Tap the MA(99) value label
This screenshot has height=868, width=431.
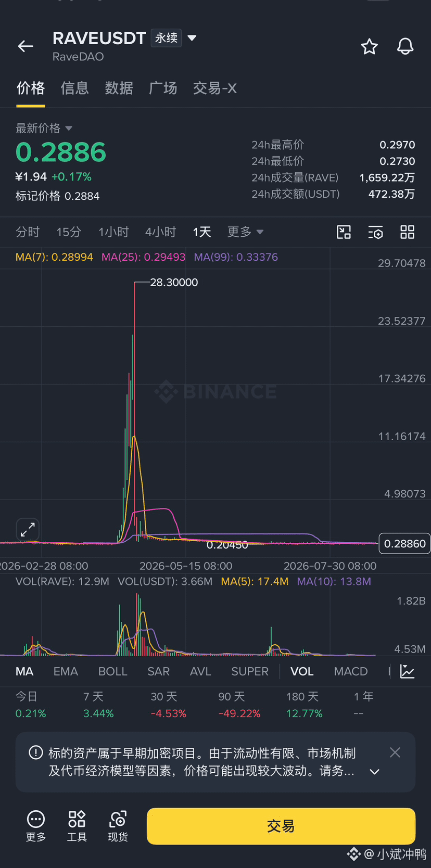pos(236,257)
